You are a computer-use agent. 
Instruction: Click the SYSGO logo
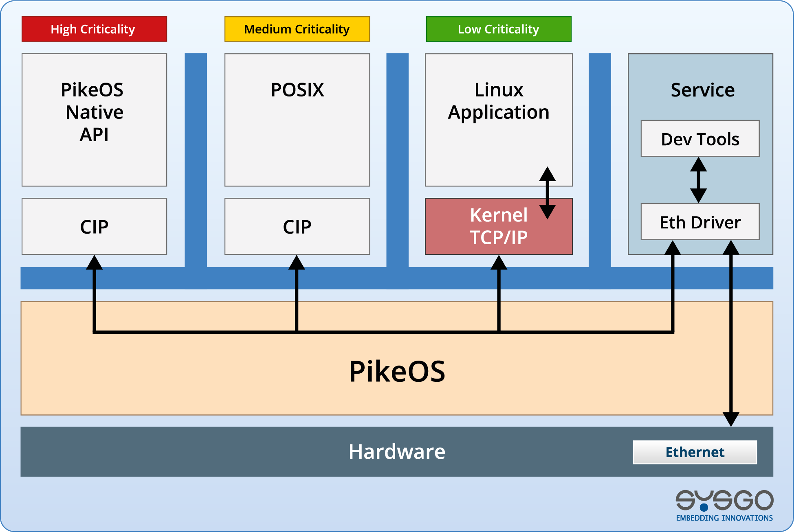coord(724,501)
